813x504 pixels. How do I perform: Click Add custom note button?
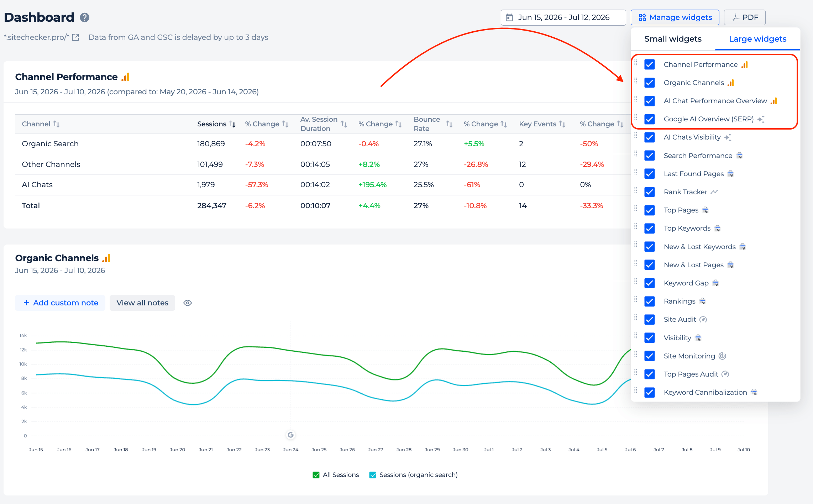(60, 303)
